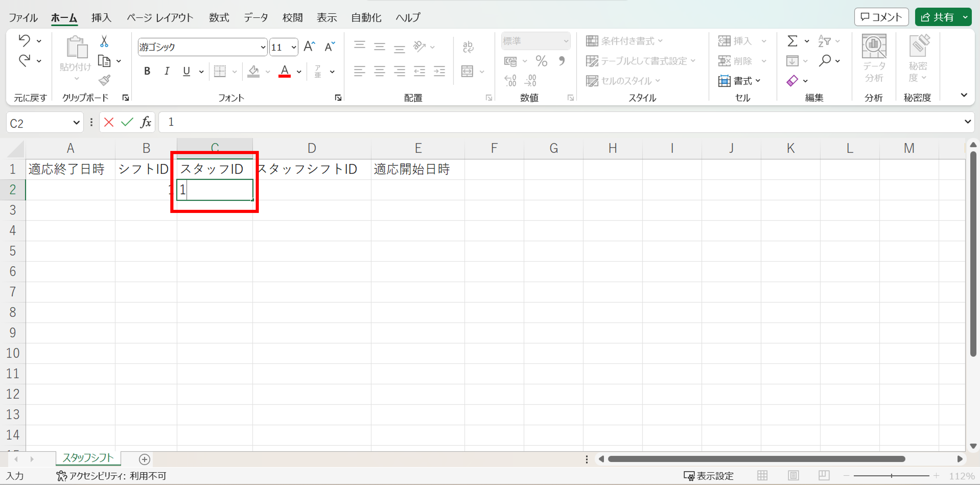Click the Clear eraser icon
The image size is (980, 485).
[x=792, y=81]
